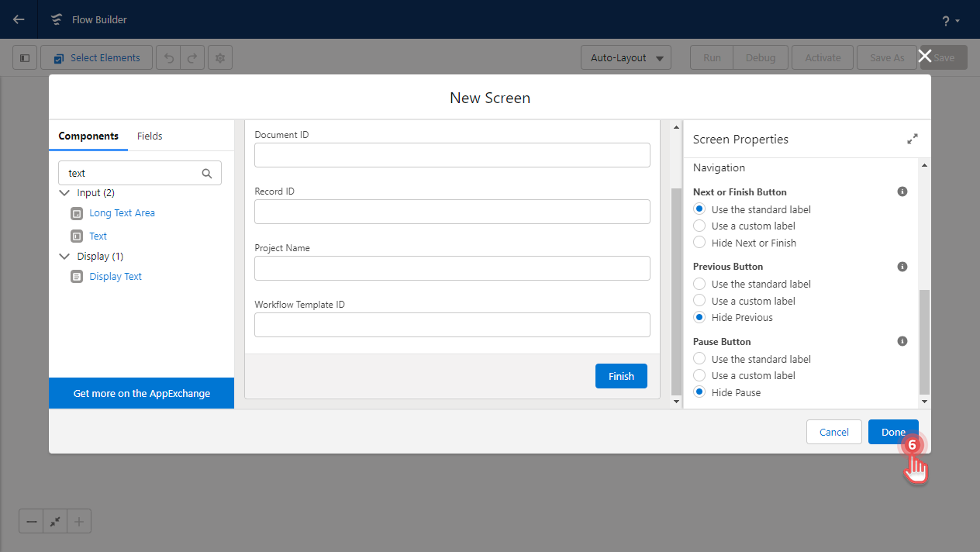The image size is (980, 552).
Task: Select Hide Next or Finish radio button
Action: [x=699, y=242]
